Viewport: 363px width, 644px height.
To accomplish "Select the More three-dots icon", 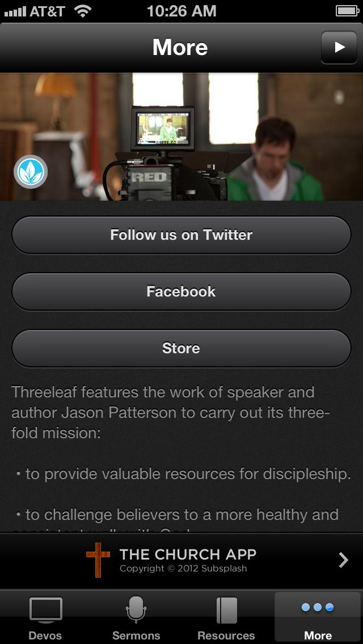I will (x=318, y=607).
